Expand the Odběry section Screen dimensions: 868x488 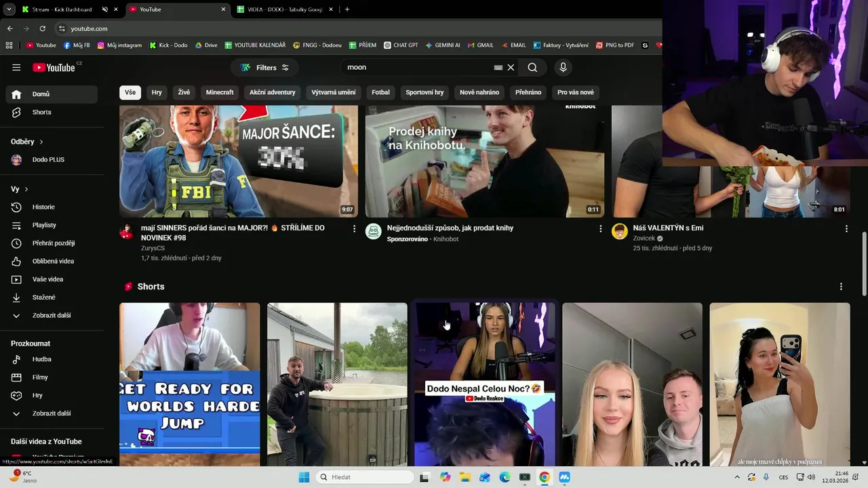pos(27,142)
